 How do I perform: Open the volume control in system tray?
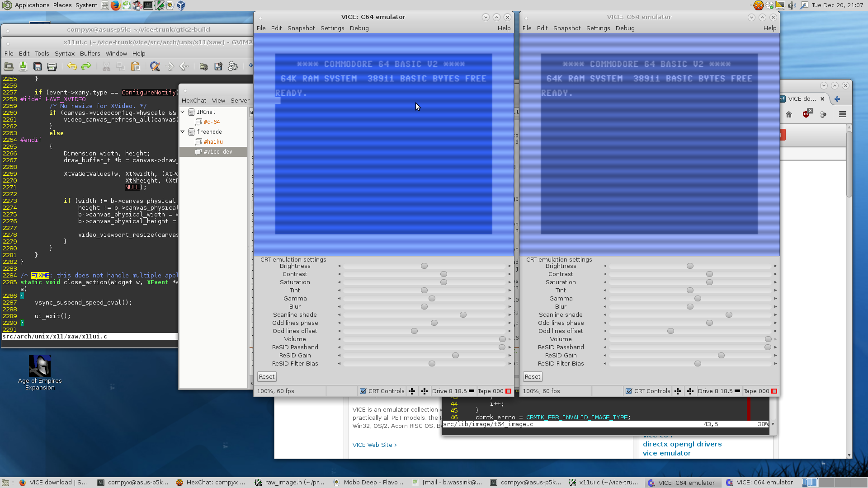(x=792, y=5)
